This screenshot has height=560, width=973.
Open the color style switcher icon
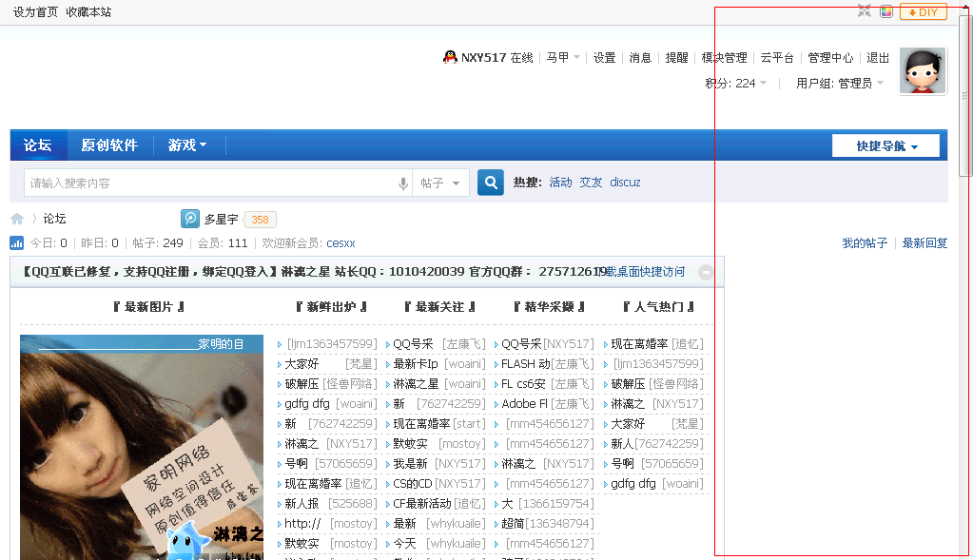click(x=886, y=11)
